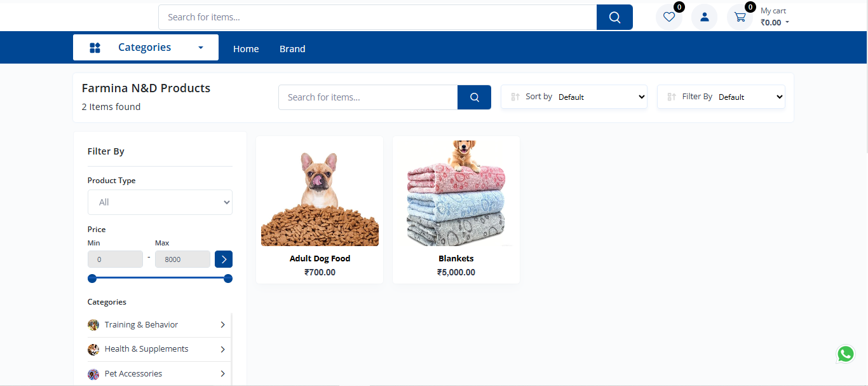Go to the Home menu item
The image size is (868, 386).
pyautogui.click(x=246, y=49)
